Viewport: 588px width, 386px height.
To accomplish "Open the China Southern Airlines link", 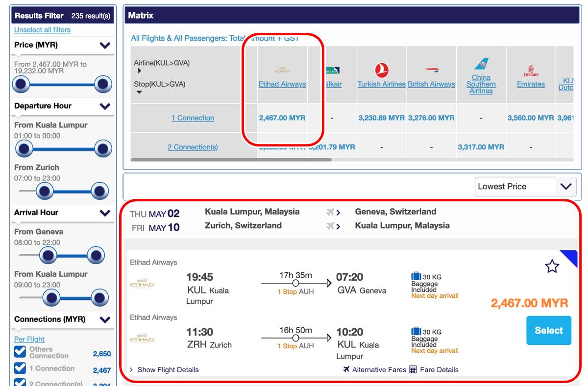I will 481,84.
